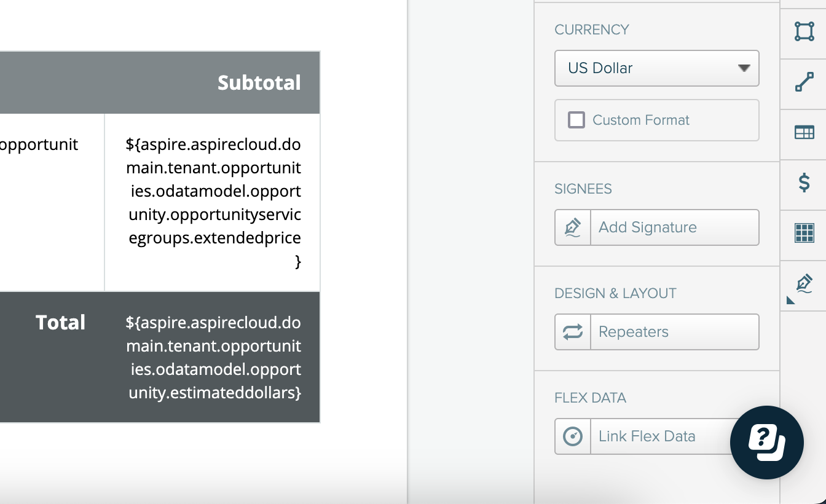Click the currency dropdown arrow
The width and height of the screenshot is (826, 504).
point(744,68)
